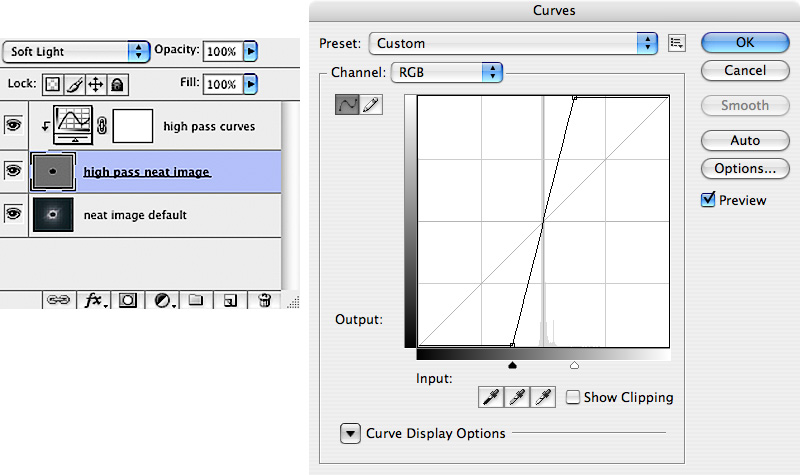Toggle visibility of neat image default layer

coord(13,213)
